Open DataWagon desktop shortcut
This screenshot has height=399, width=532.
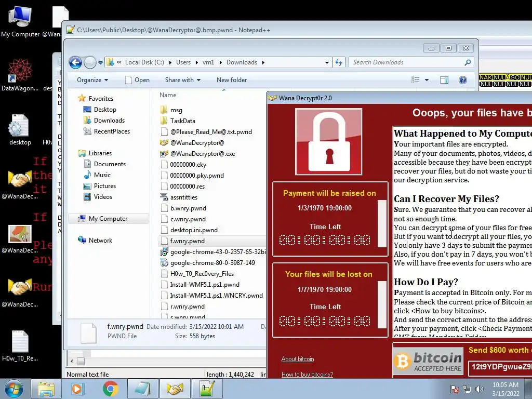pyautogui.click(x=20, y=75)
